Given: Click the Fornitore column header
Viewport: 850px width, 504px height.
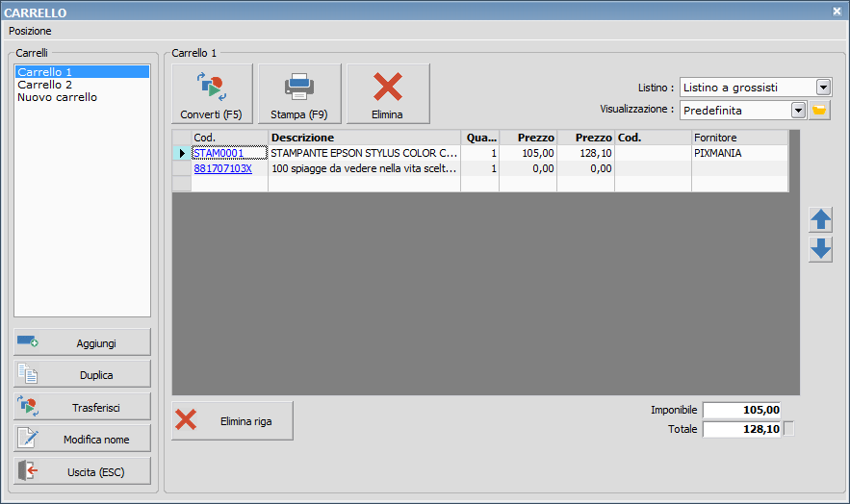Looking at the screenshot, I should pyautogui.click(x=740, y=138).
